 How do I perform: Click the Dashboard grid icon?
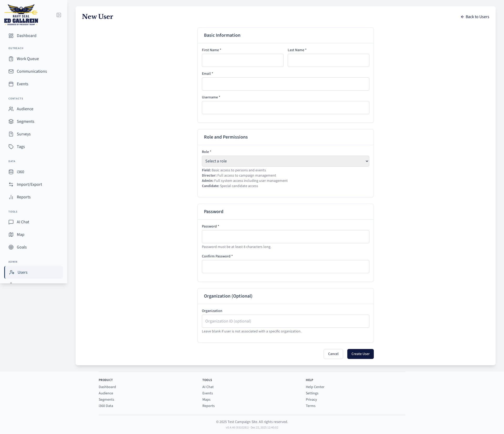[11, 36]
